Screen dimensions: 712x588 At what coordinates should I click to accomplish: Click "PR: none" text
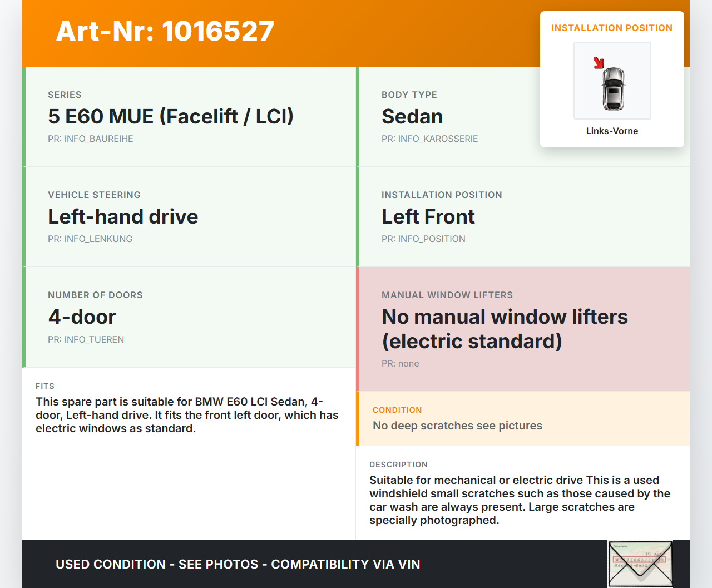[400, 363]
